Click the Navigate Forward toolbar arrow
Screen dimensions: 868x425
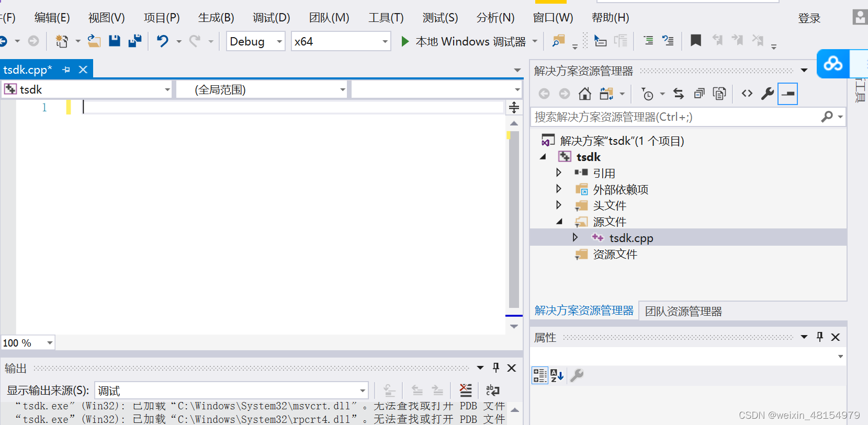click(x=33, y=41)
